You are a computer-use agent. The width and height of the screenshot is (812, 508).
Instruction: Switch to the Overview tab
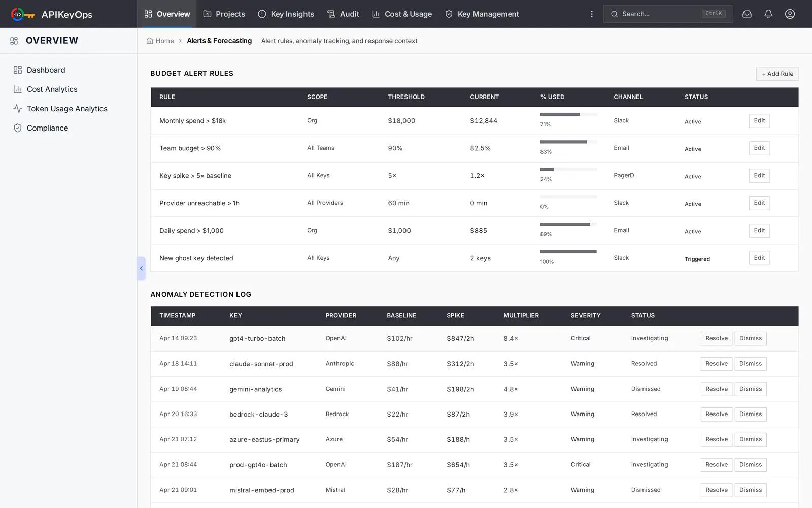(167, 14)
